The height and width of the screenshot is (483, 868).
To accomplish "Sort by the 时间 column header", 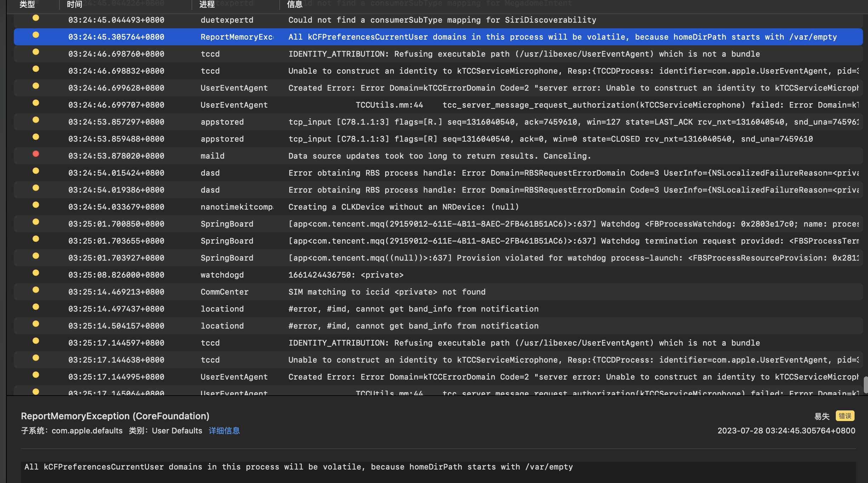I will pos(75,5).
